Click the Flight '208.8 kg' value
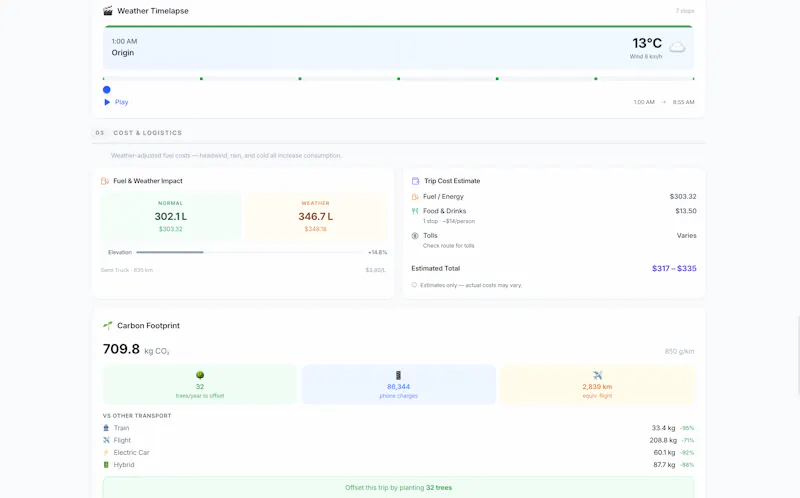This screenshot has width=800, height=498. pos(663,440)
